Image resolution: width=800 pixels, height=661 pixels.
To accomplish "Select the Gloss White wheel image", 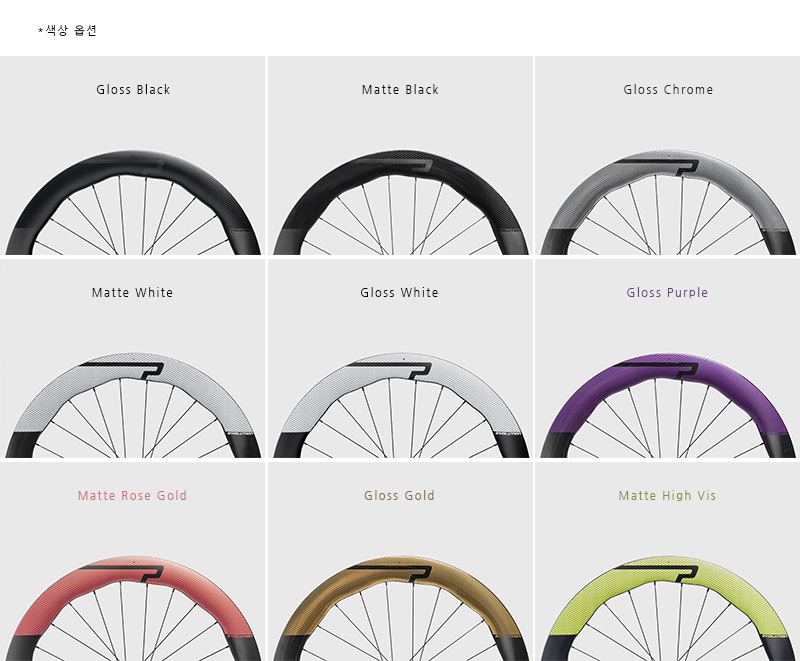I will click(401, 405).
